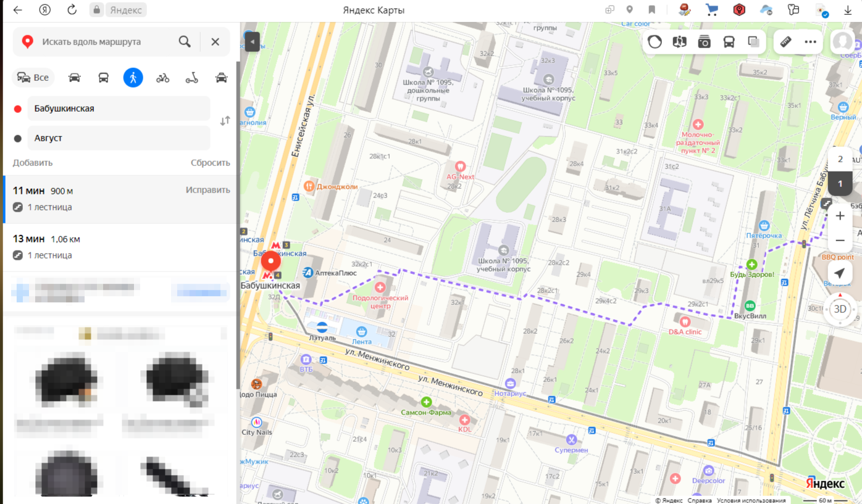Image resolution: width=862 pixels, height=504 pixels.
Task: Open the KDL laboratory marker
Action: click(464, 419)
